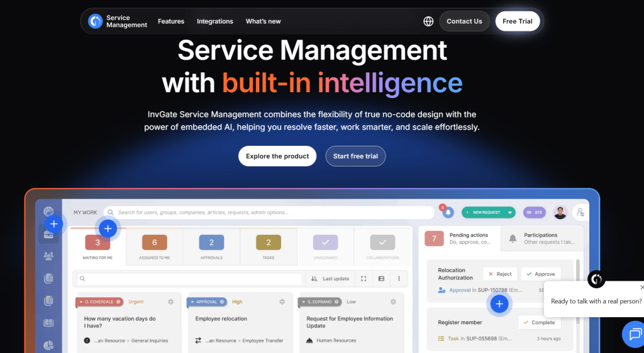644x353 pixels.
Task: Click the 'Ready to talk with a real person?' message
Action: click(x=596, y=301)
